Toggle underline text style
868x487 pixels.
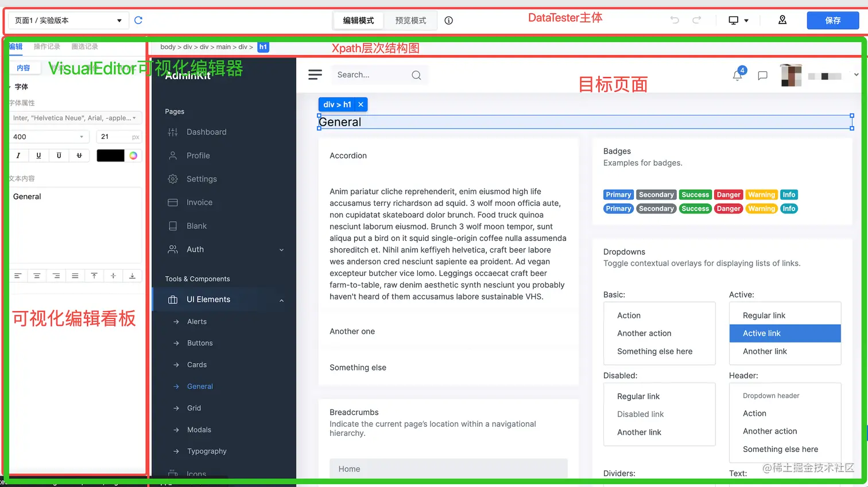(38, 155)
